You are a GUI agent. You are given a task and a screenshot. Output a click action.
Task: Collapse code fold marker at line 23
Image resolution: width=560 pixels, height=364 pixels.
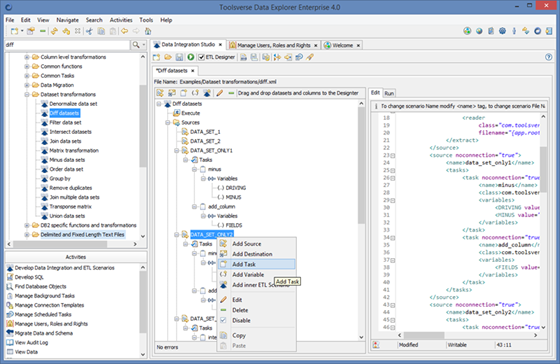click(x=392, y=155)
